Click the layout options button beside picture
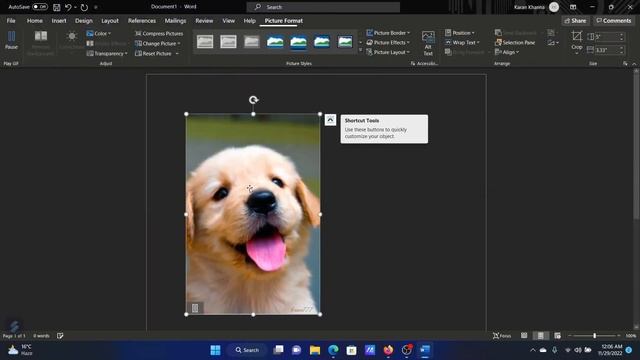 pos(330,120)
